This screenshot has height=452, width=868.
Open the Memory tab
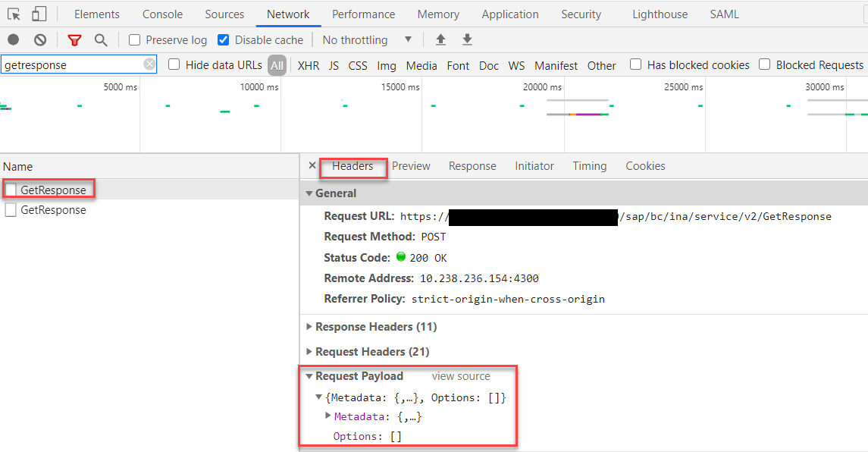[x=438, y=14]
